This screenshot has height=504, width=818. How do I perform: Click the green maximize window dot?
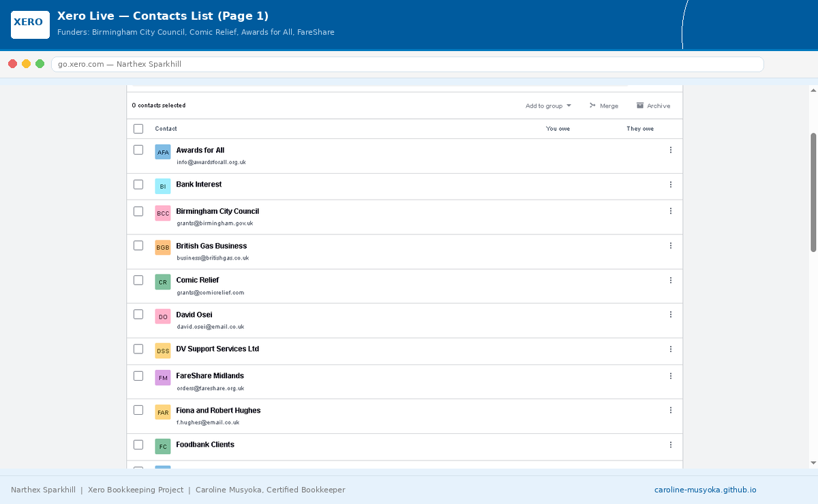40,64
